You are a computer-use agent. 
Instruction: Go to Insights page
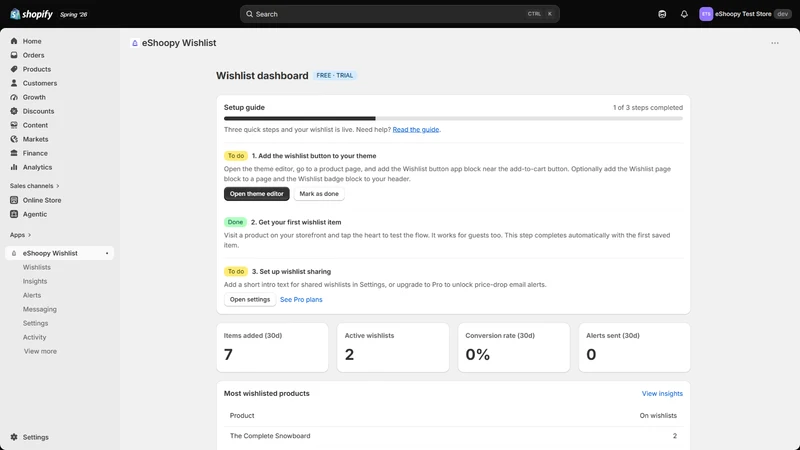[x=35, y=281]
